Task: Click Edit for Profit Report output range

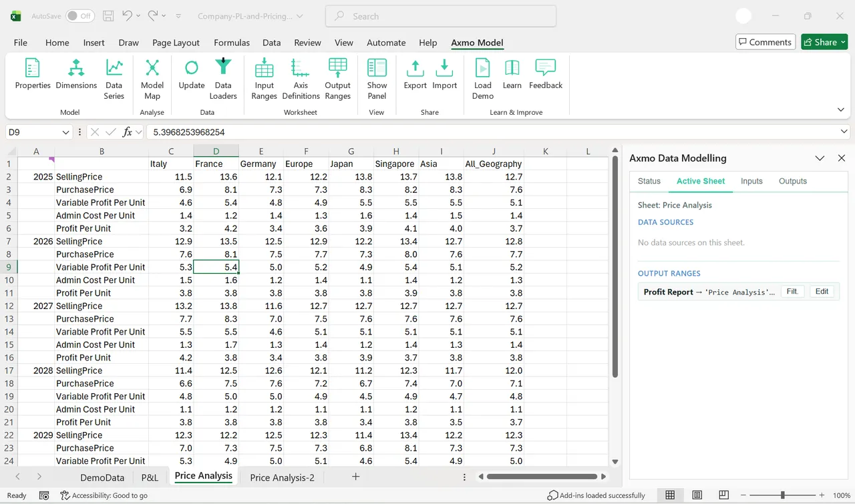Action: (x=822, y=292)
